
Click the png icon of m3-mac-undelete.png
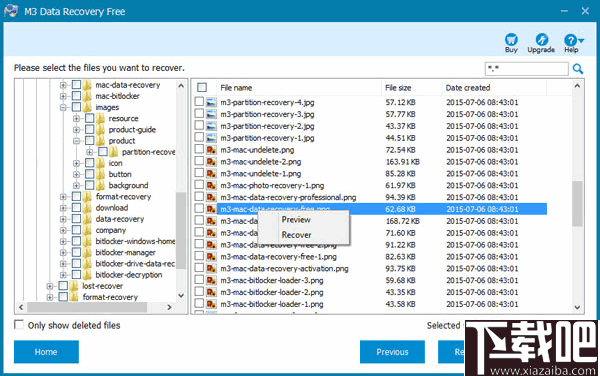211,150
